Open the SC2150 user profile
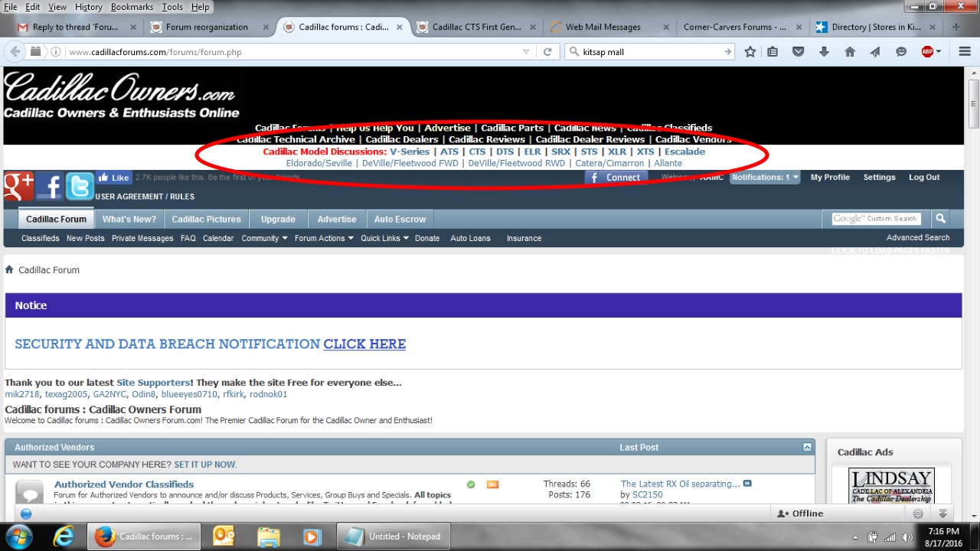The width and height of the screenshot is (980, 551). click(648, 495)
